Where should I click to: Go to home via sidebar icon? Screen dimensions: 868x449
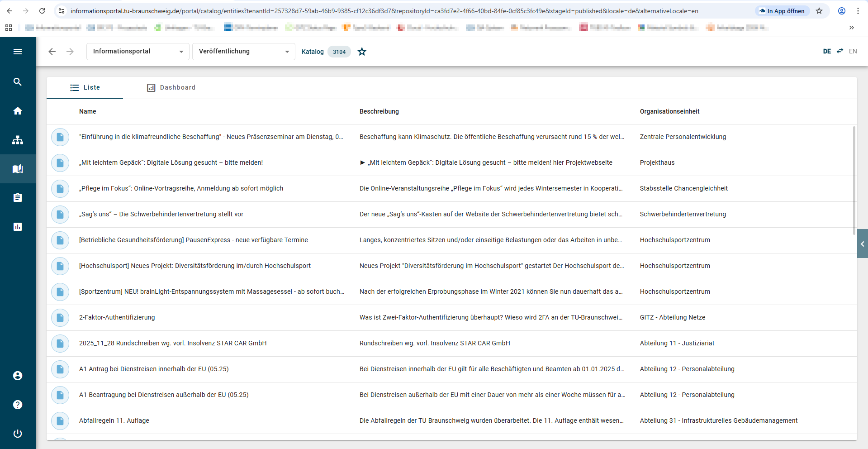pyautogui.click(x=18, y=111)
